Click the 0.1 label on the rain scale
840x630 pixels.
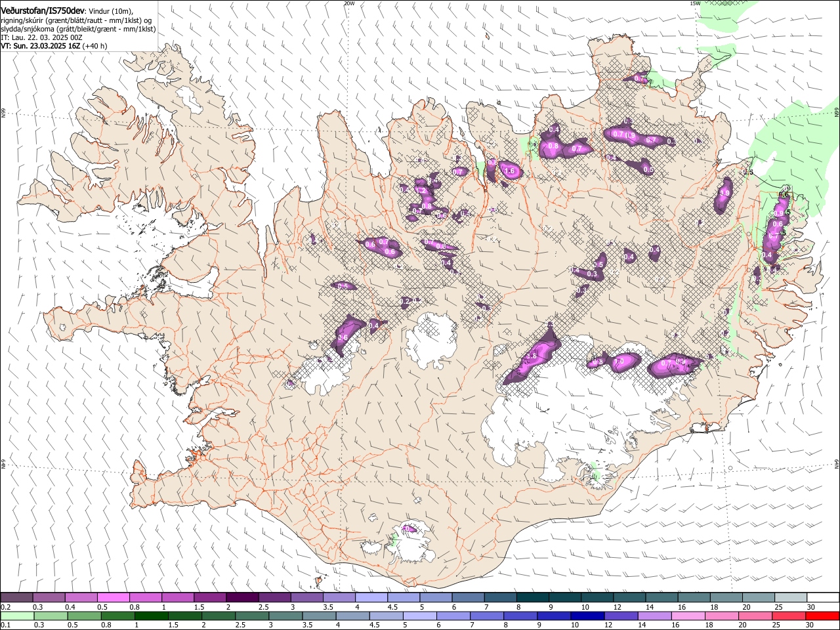5,625
